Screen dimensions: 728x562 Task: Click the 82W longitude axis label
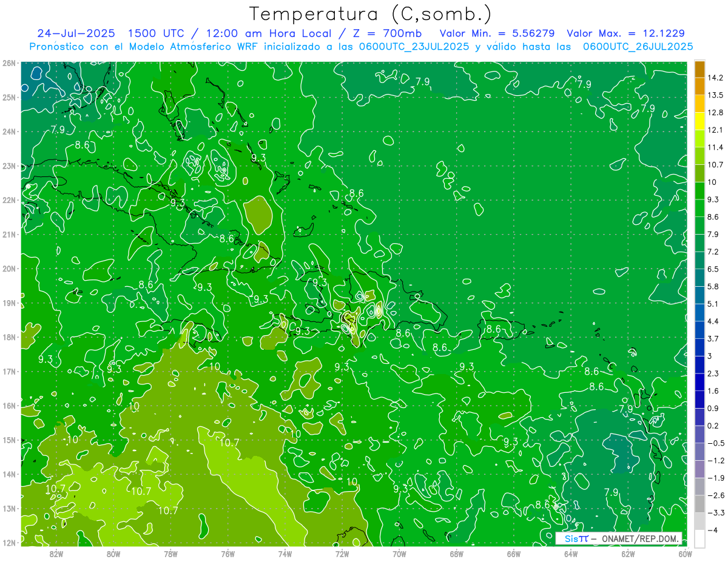pos(56,554)
